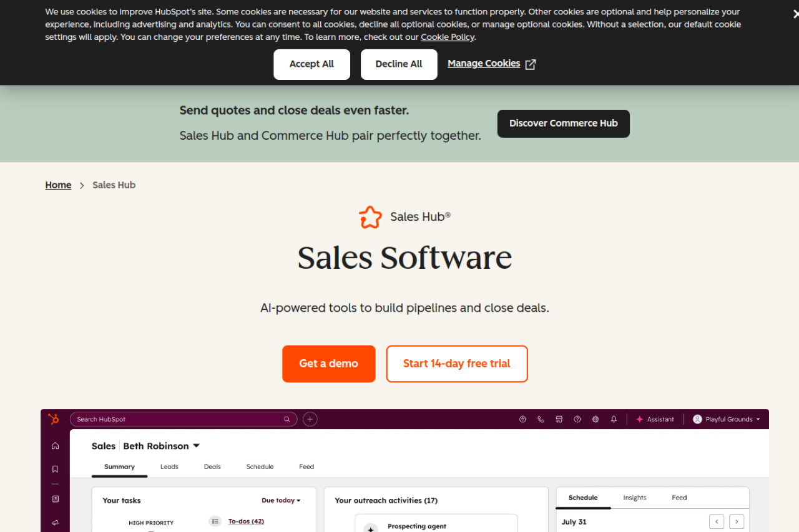The width and height of the screenshot is (799, 532).
Task: Go to previous day in schedule
Action: pyautogui.click(x=717, y=521)
